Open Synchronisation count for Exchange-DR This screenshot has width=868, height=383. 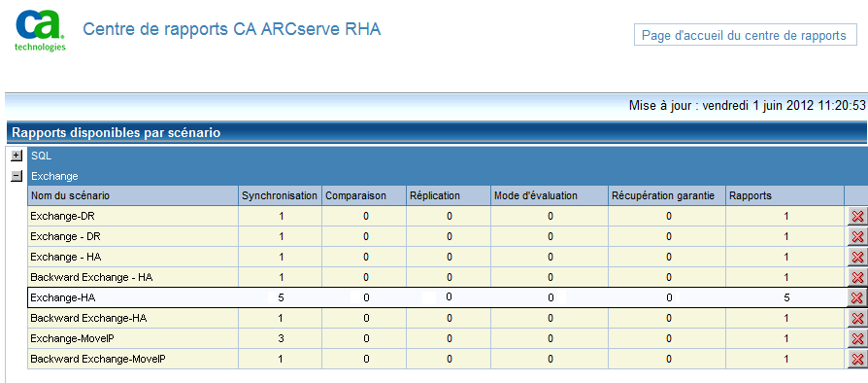click(282, 216)
